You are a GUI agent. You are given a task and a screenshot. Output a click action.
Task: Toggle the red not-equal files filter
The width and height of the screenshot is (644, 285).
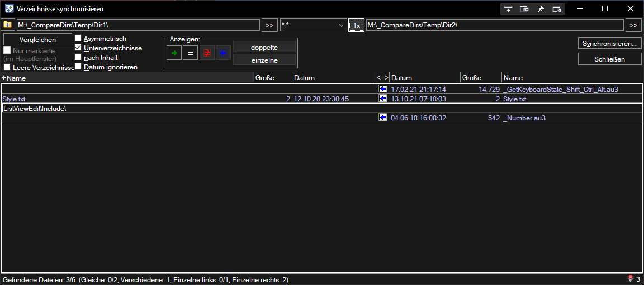pyautogui.click(x=207, y=53)
